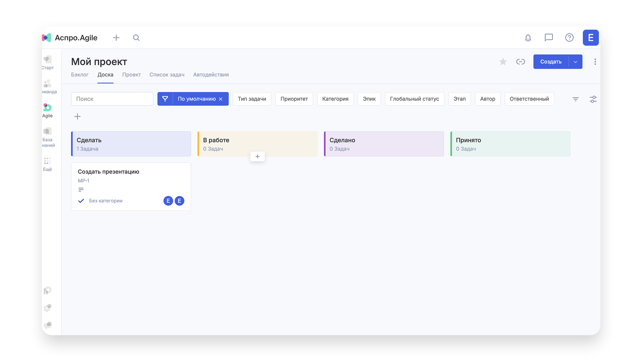
Task: Open the Глобальный статус filter dropdown
Action: coord(414,99)
